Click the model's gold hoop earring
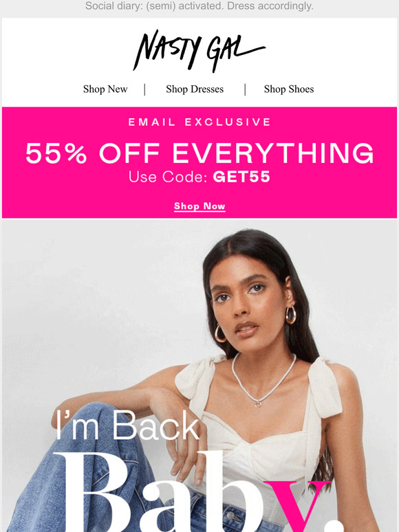 click(x=291, y=315)
